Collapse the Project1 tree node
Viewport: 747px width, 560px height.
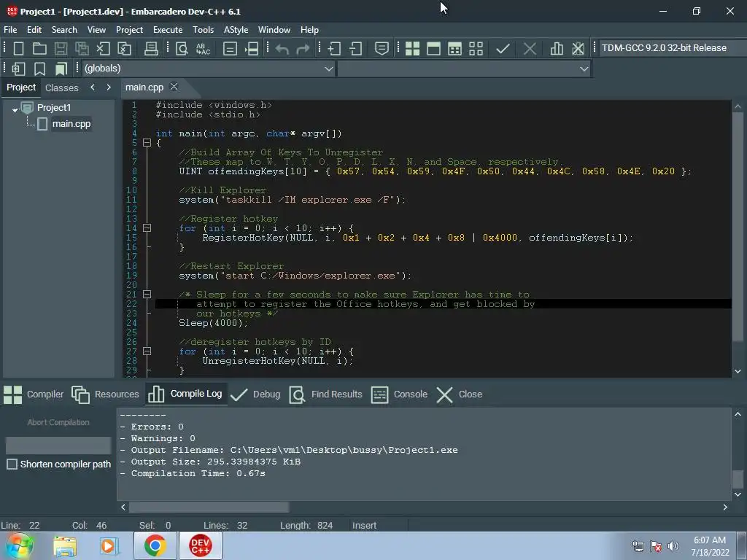point(15,109)
